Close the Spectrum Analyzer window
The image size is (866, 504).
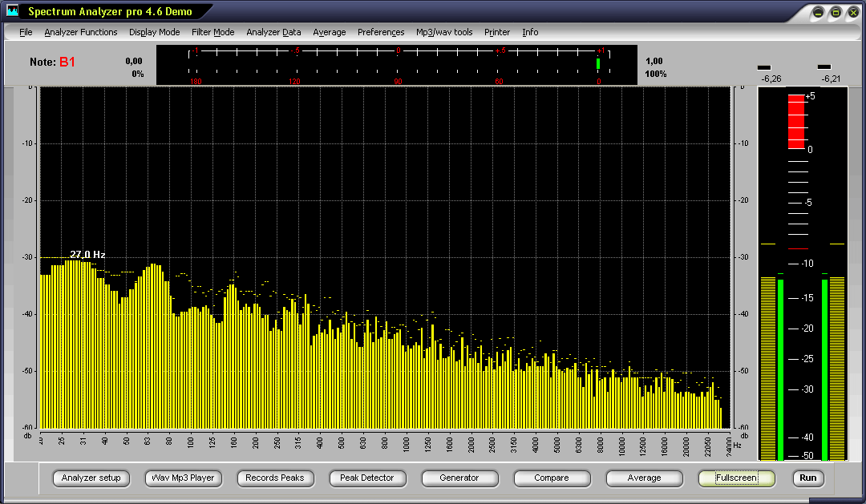[853, 13]
